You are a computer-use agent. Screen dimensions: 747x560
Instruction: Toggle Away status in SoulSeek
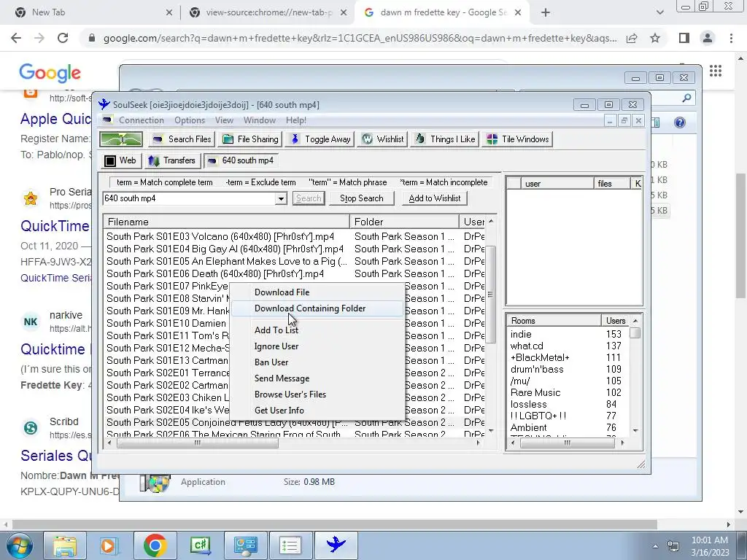[x=321, y=139]
